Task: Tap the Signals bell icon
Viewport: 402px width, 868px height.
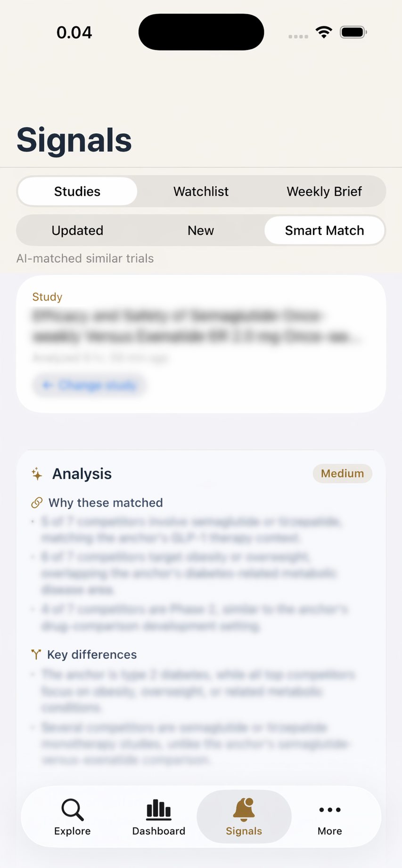Action: coord(244,809)
